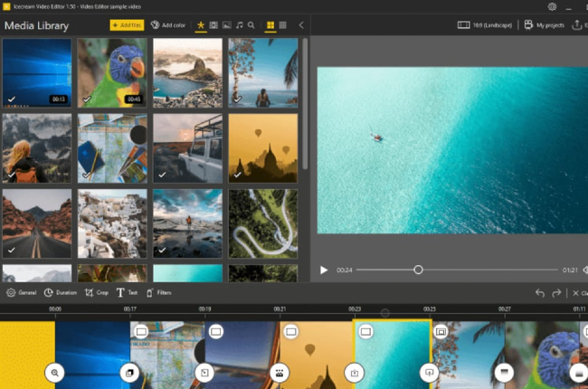
Task: Filter media library by audio files
Action: (x=239, y=25)
